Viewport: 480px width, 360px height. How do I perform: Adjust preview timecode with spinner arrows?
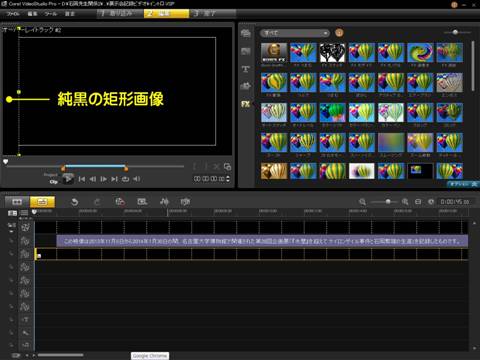[x=228, y=179]
